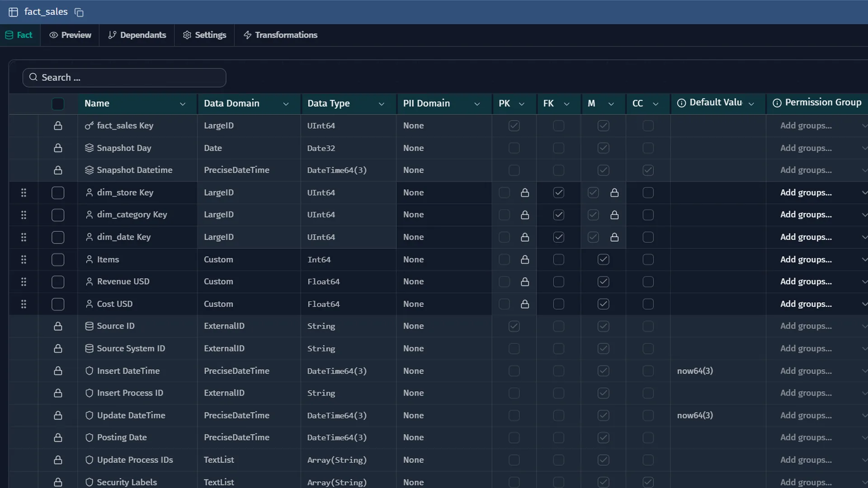
Task: Click the M lock icon on dim_date Key row
Action: 614,237
